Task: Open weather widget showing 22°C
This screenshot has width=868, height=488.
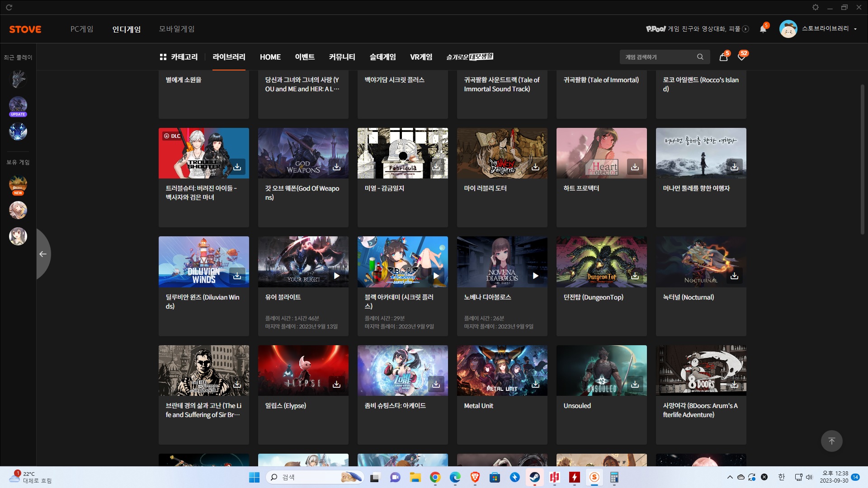Action: [x=30, y=477]
